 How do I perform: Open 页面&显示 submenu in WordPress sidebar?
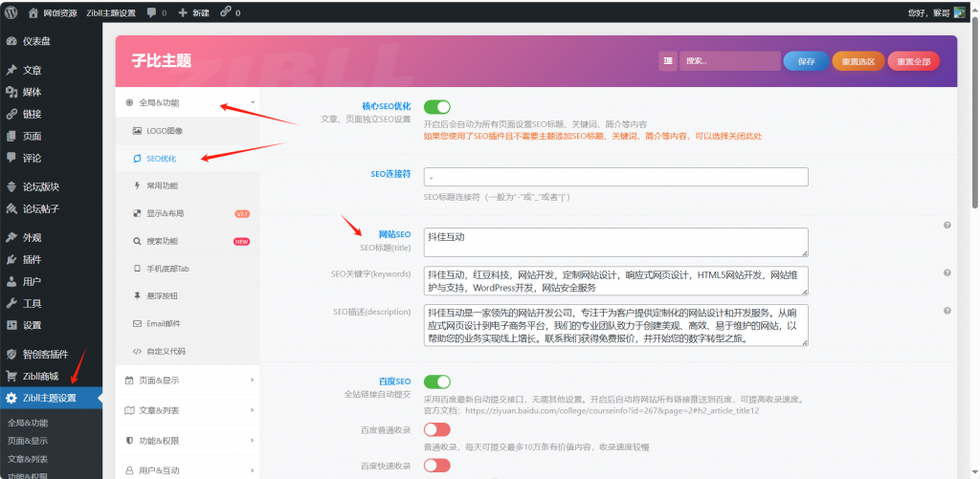coord(28,441)
